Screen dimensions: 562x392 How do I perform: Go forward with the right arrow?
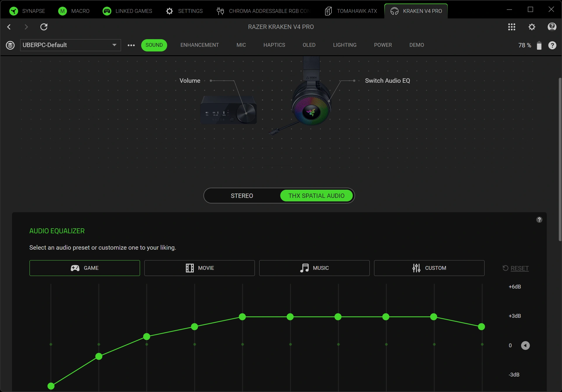(26, 27)
